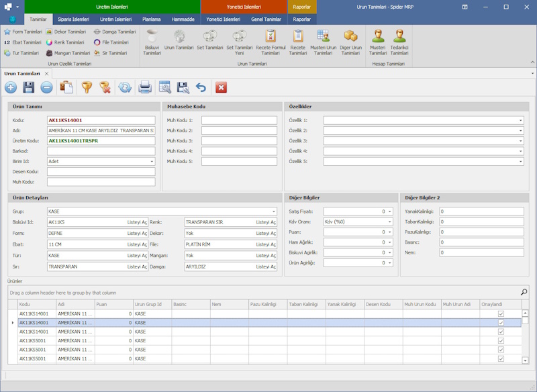Switch to Hammadde ribbon tab
Image resolution: width=537 pixels, height=392 pixels.
[183, 19]
